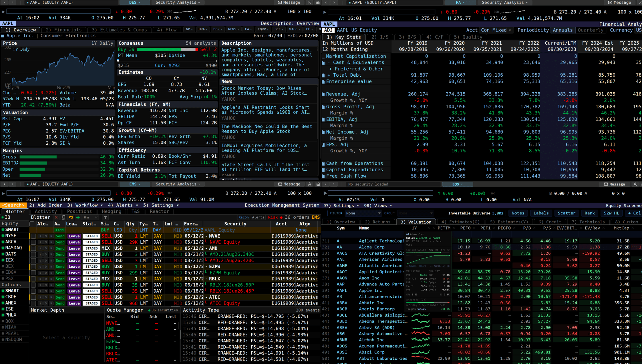This screenshot has width=642, height=364.
Task: Click the chart icon beside Revenue, Adj row
Action: pos(324,94)
